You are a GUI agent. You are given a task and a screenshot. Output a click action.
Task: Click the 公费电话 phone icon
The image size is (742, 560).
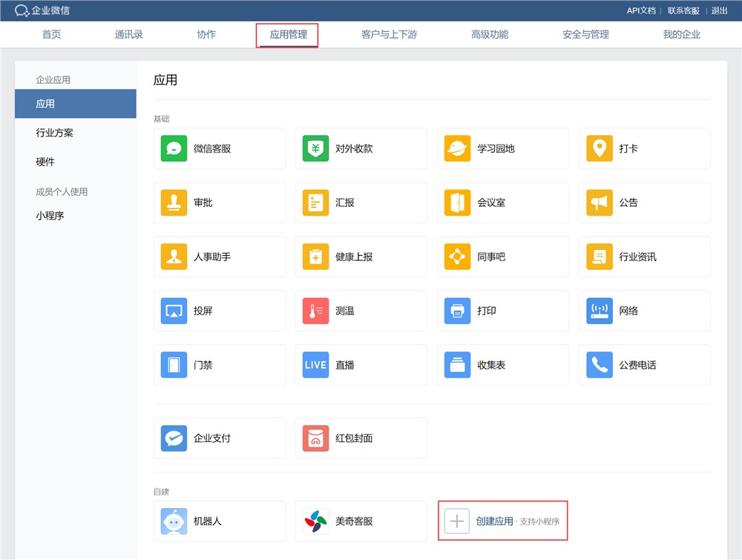[600, 365]
